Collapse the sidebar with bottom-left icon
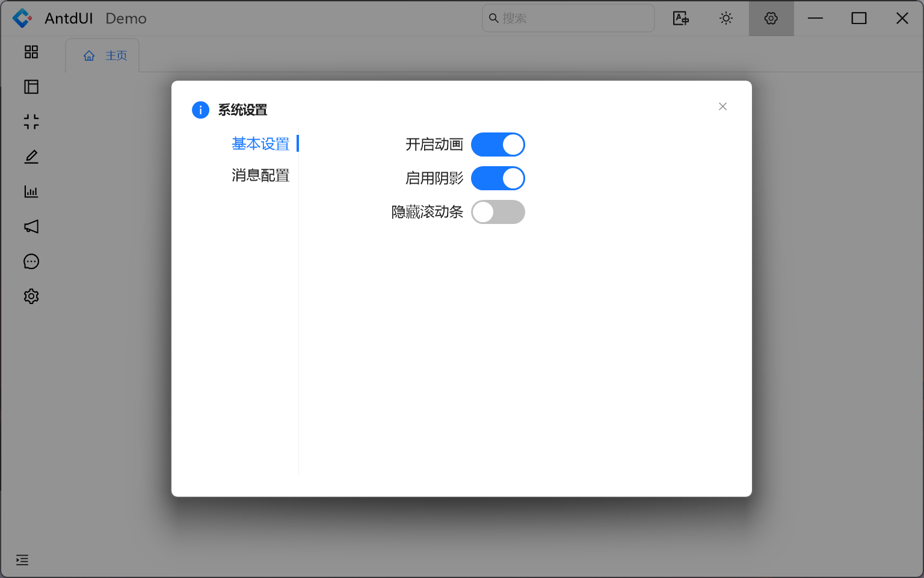 click(x=22, y=560)
